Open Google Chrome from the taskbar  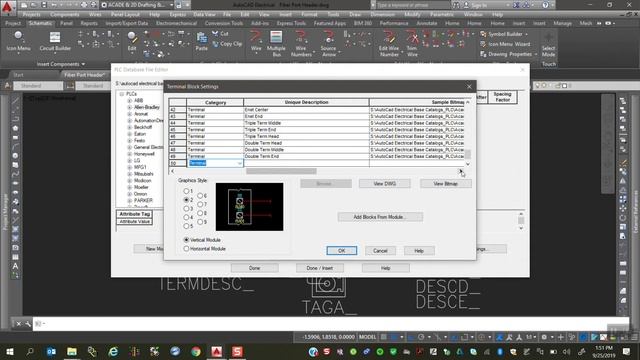[196, 351]
